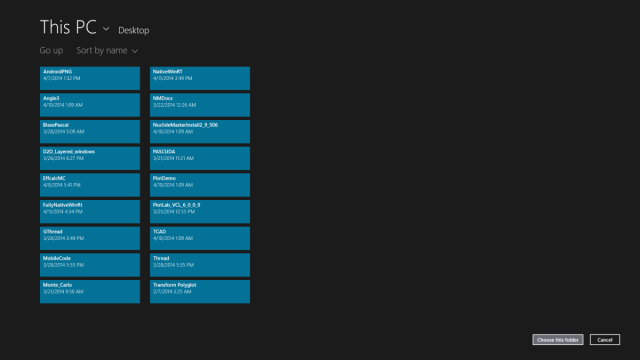
Task: Open the Angle3 folder tile
Action: coord(90,105)
